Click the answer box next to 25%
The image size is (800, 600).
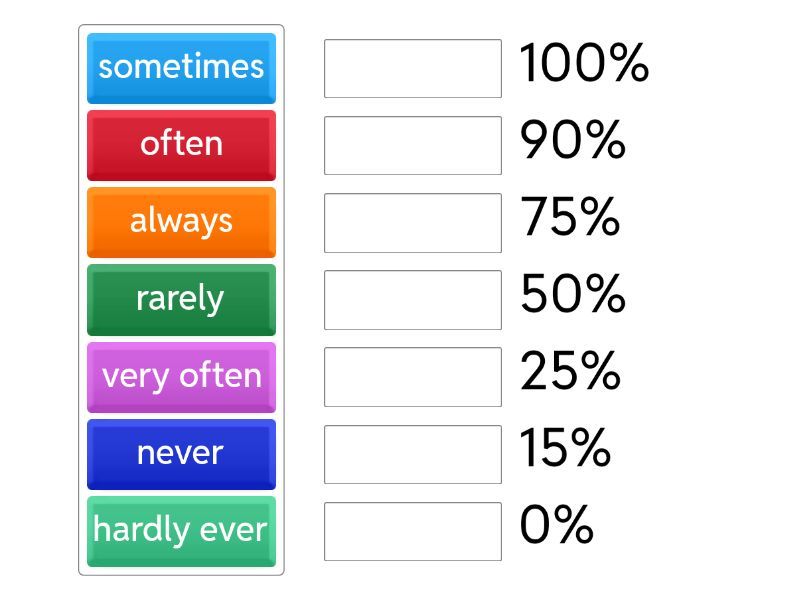(x=413, y=377)
